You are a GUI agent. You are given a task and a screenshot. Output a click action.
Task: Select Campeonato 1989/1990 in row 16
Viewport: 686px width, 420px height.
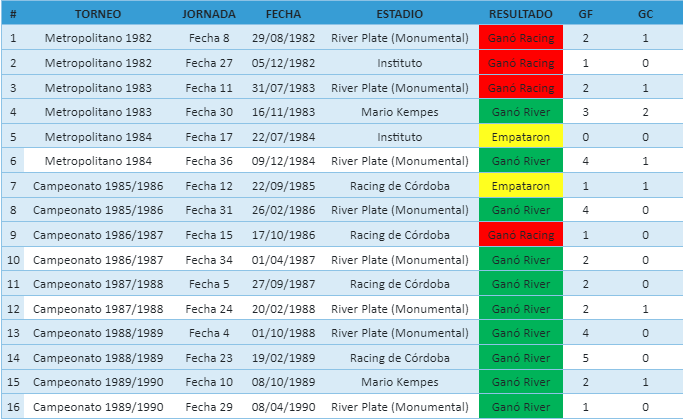pos(98,407)
